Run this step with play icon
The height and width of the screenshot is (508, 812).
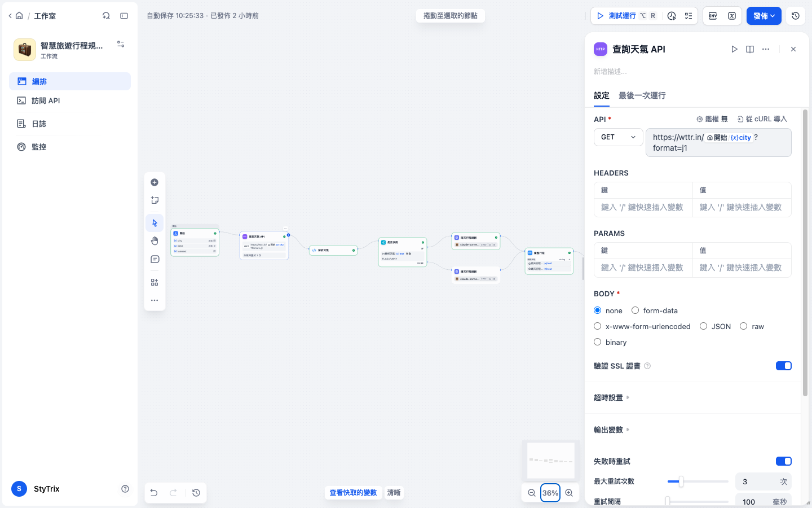tap(734, 49)
